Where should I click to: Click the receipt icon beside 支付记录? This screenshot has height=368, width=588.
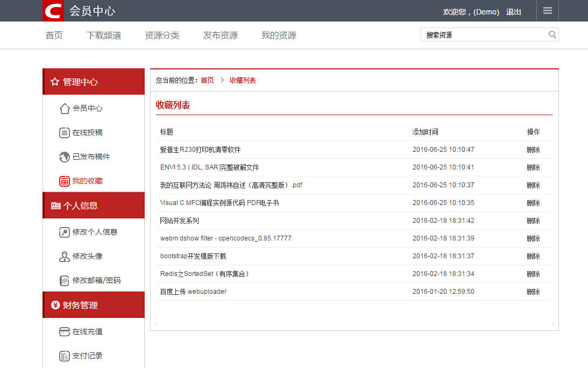click(x=64, y=356)
